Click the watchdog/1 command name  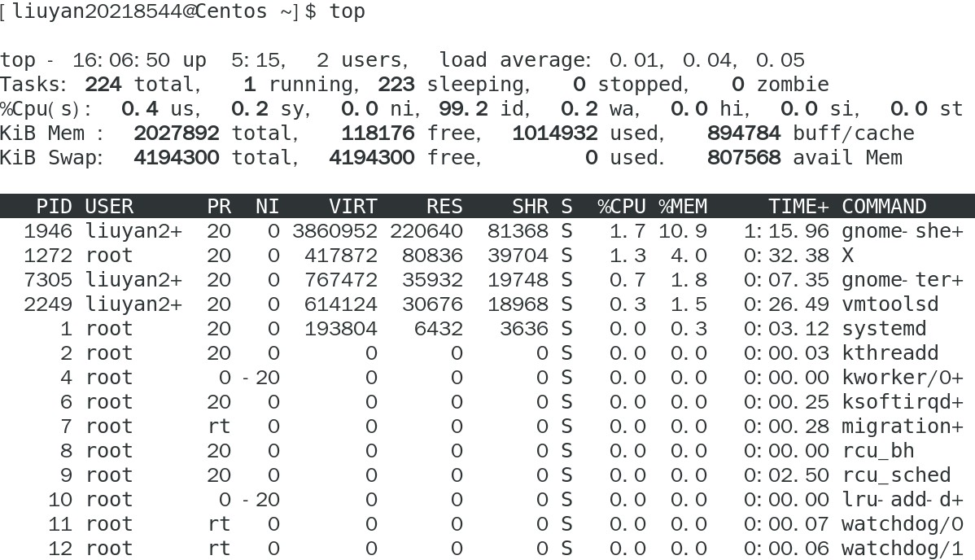tap(902, 549)
